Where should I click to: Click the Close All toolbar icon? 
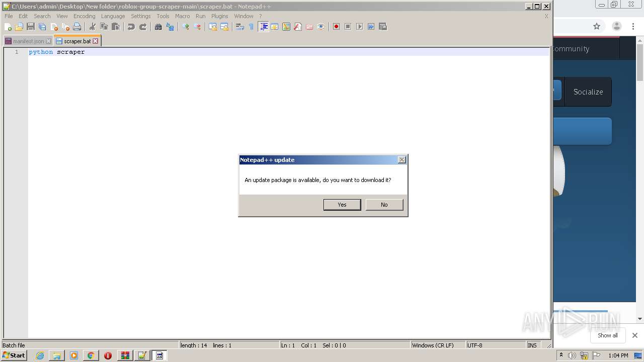coord(65,27)
